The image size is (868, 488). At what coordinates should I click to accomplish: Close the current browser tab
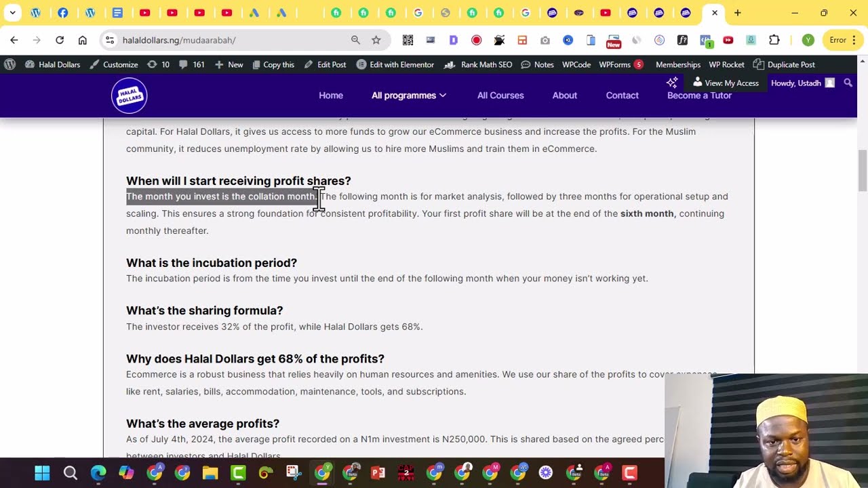point(714,13)
